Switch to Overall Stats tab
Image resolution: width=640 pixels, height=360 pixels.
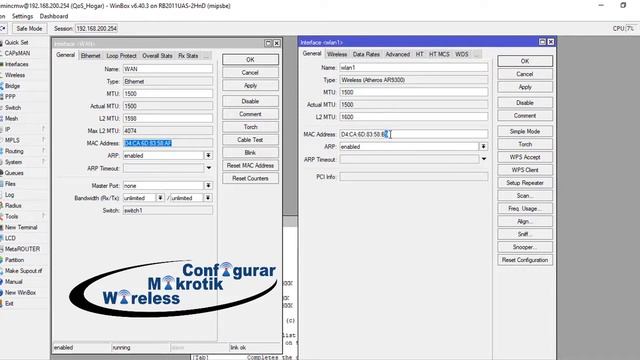(157, 56)
